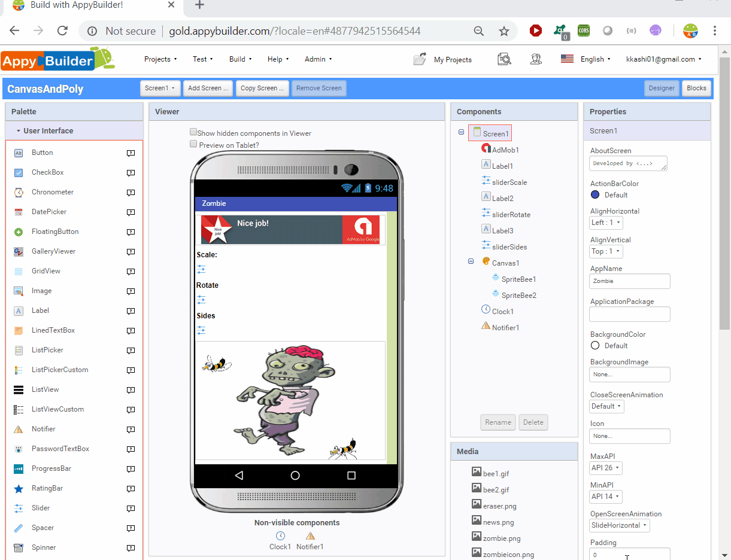Click the Add Screen button
Image resolution: width=731 pixels, height=560 pixels.
click(208, 88)
